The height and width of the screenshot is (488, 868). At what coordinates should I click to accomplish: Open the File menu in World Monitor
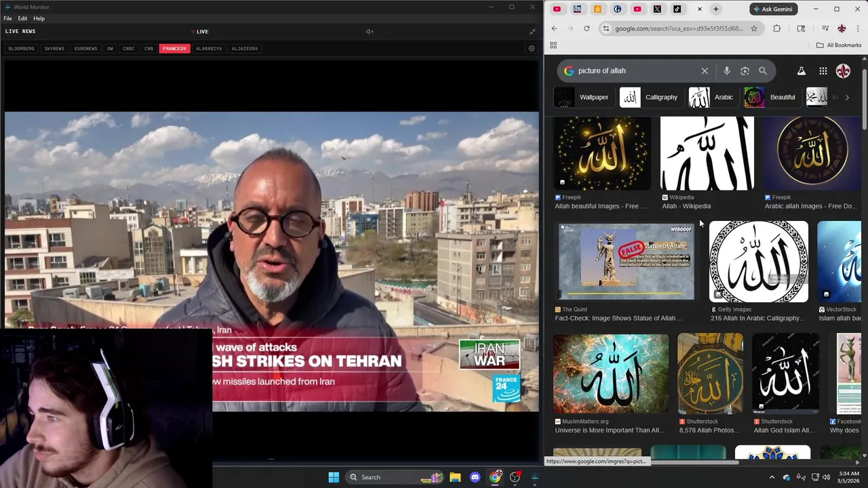pyautogui.click(x=7, y=18)
